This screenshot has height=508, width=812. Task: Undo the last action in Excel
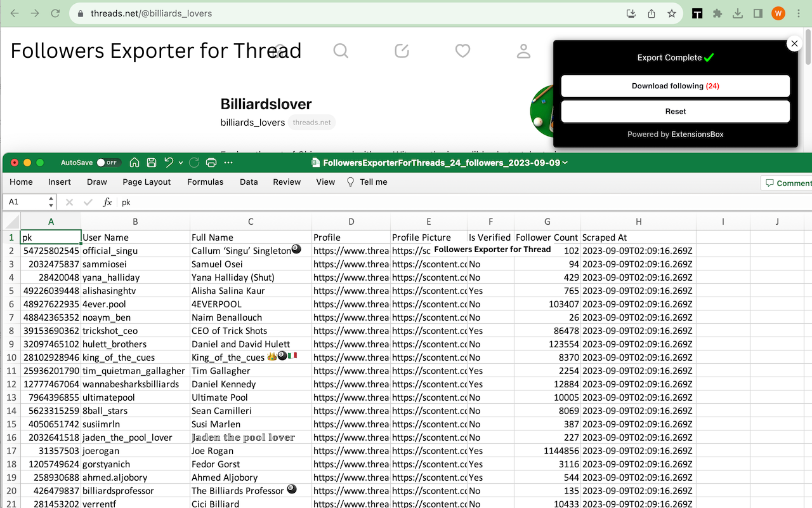coord(169,163)
